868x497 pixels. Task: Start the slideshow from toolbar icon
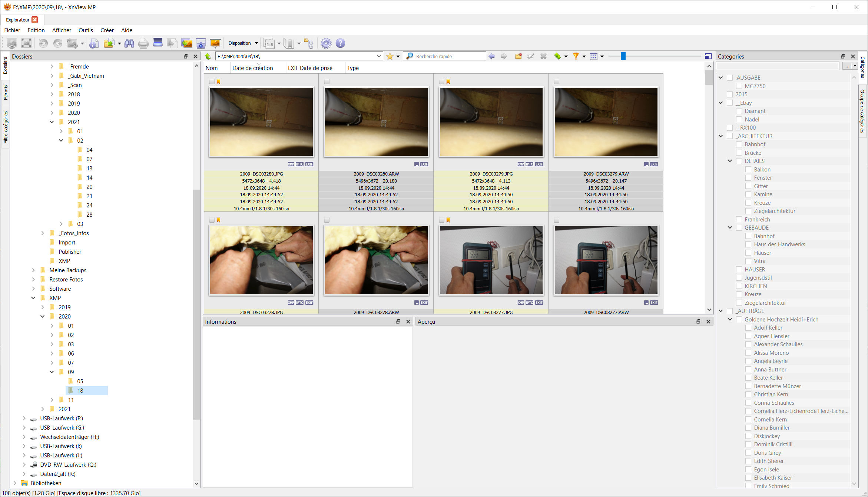point(215,43)
